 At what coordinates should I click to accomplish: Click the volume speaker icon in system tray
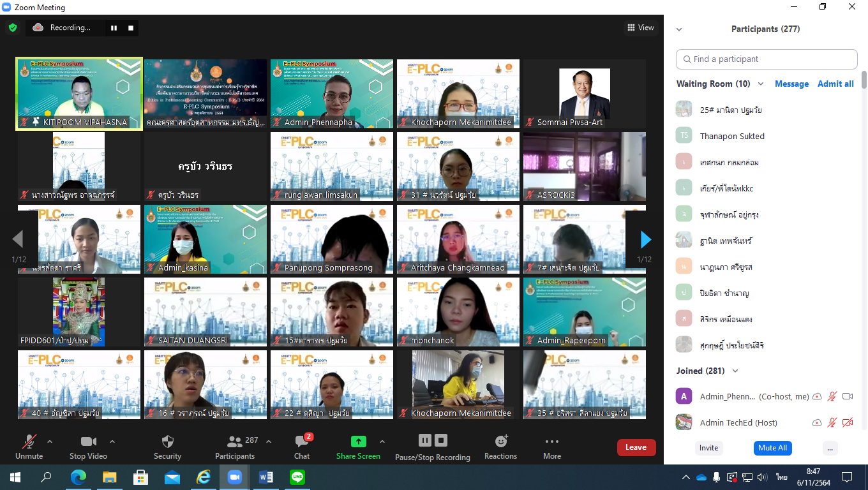tap(761, 477)
